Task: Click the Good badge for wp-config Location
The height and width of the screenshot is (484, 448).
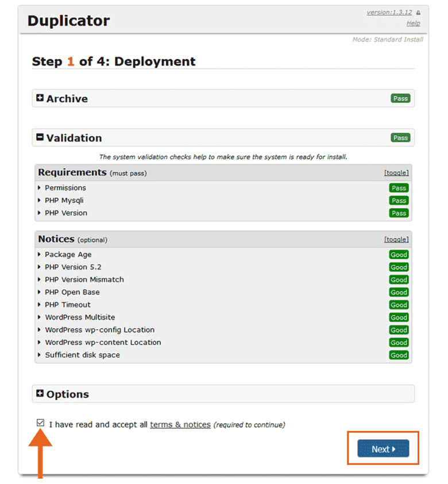Action: coord(399,330)
